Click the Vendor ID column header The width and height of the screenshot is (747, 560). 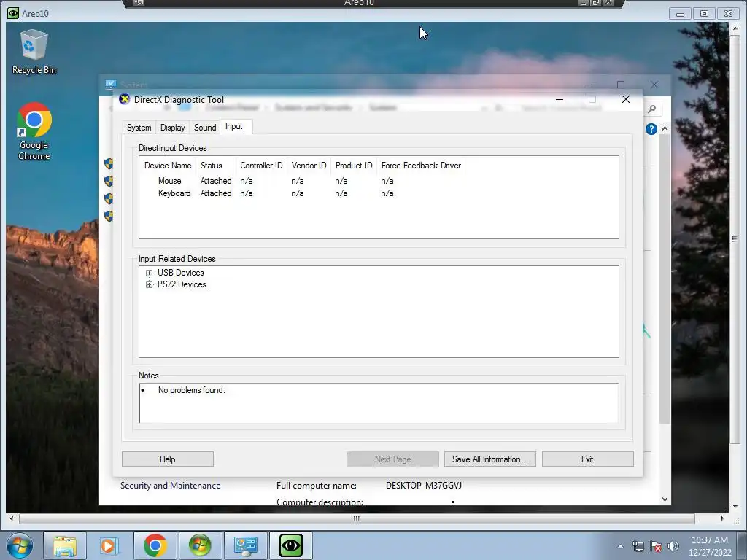click(x=309, y=166)
